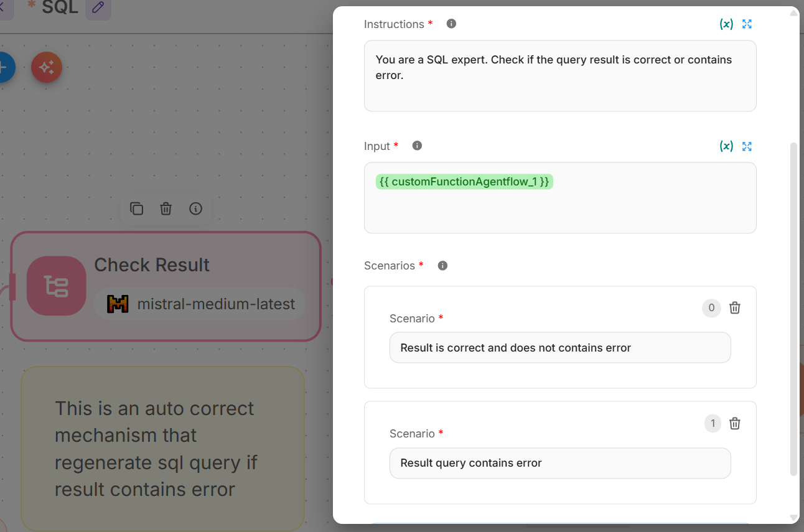The width and height of the screenshot is (804, 532).
Task: Edit the 'Result query contains error' field
Action: [560, 464]
